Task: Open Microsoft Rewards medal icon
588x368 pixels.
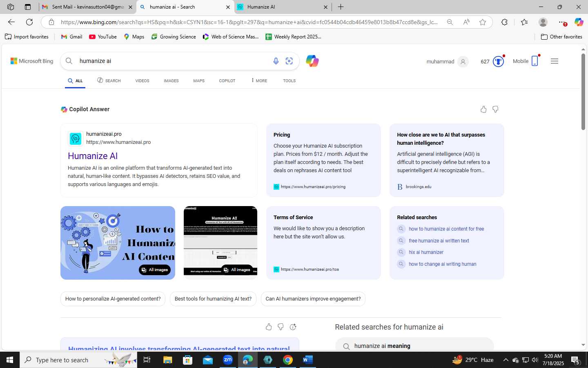Action: pos(498,61)
